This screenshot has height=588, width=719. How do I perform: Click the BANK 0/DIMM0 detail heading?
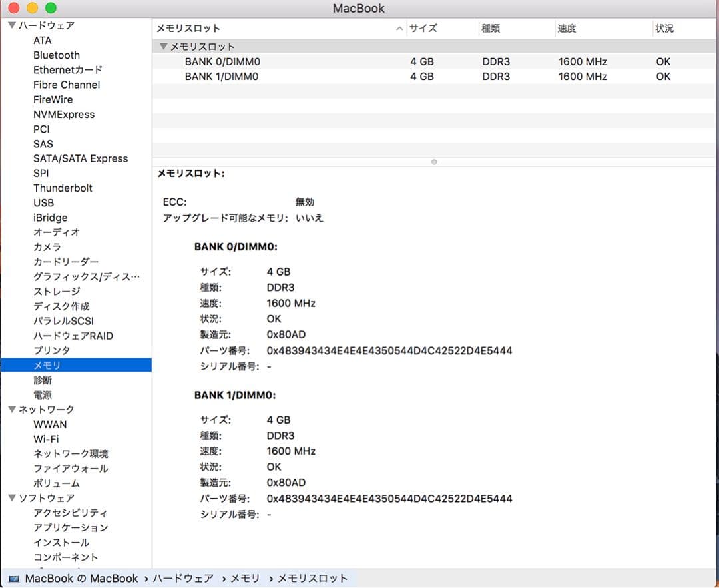click(x=236, y=247)
